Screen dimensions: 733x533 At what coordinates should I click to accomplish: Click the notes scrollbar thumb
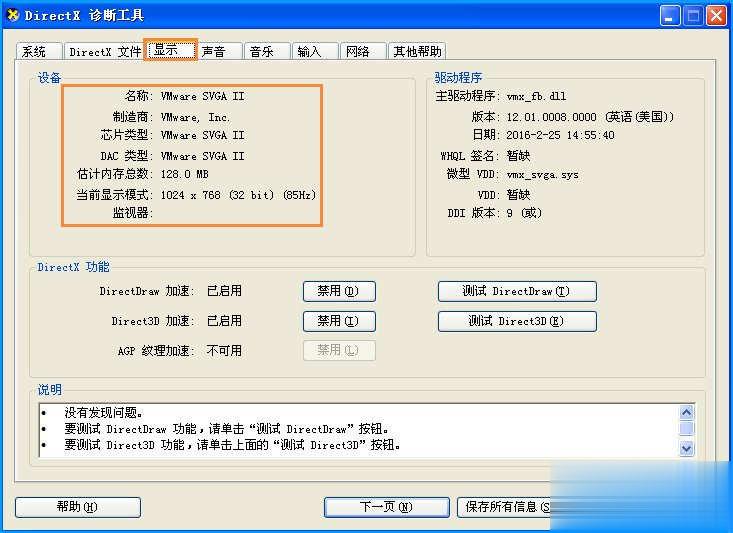point(686,429)
